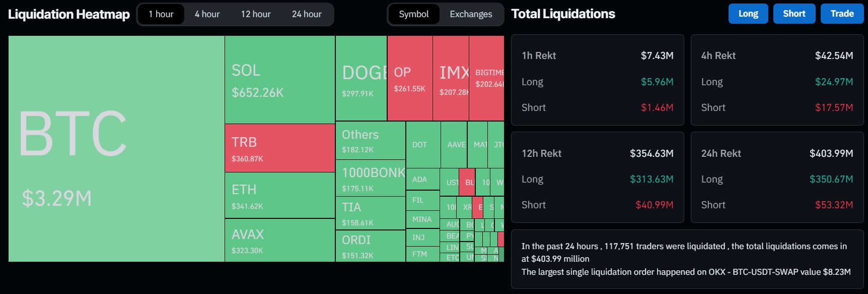Open the 24h Rekt card
868x294 pixels.
(x=777, y=178)
